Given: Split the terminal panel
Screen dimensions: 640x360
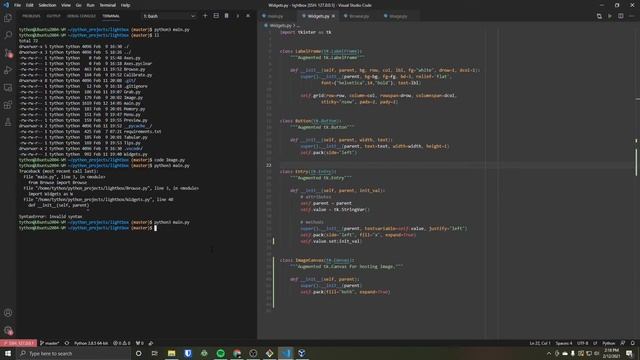Looking at the screenshot, I should (x=216, y=16).
